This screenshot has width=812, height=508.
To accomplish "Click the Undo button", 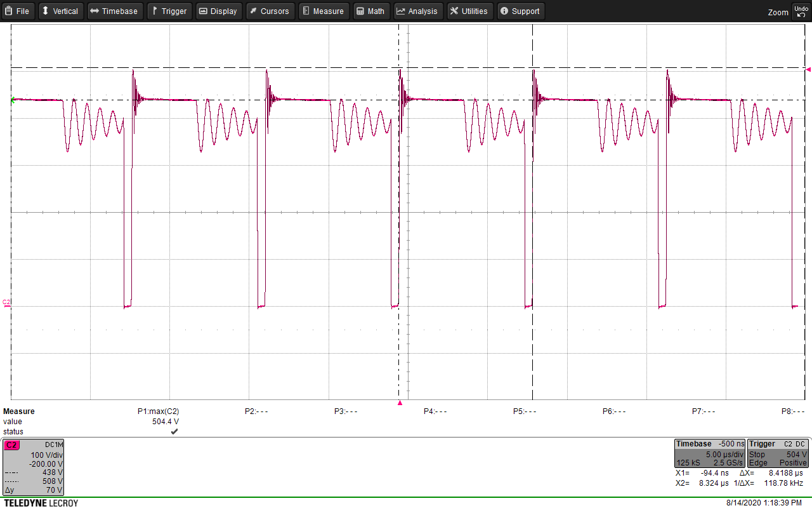I will [801, 11].
